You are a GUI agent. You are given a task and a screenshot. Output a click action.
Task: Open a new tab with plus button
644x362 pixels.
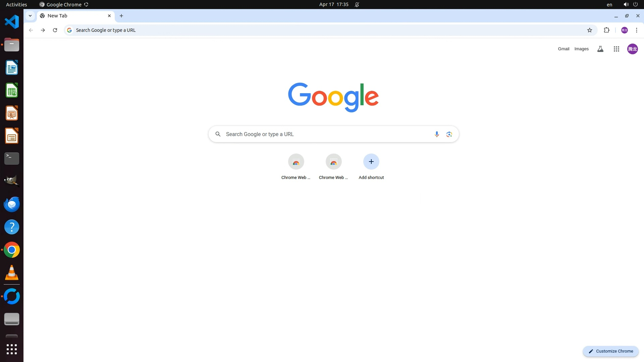[121, 16]
